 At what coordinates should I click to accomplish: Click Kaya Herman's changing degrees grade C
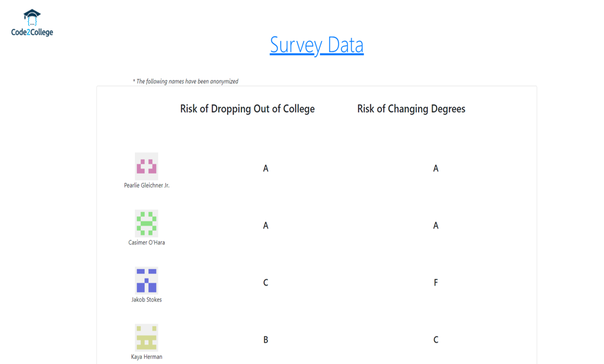436,340
